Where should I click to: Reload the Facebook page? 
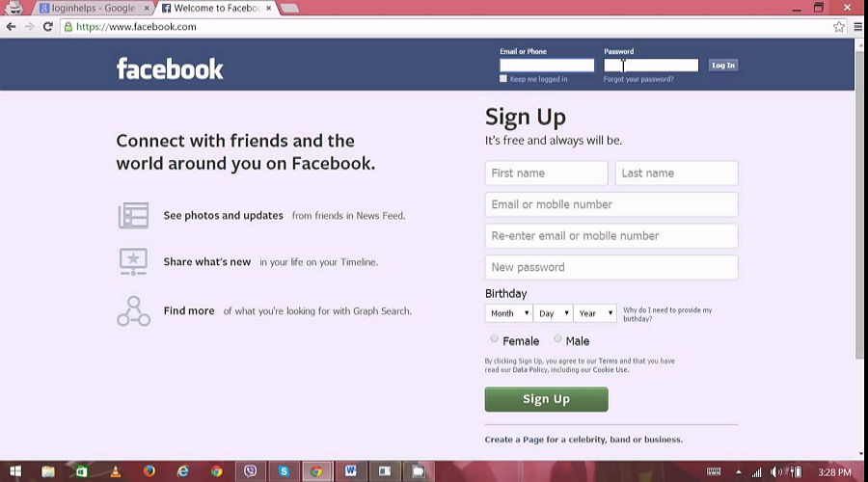pyautogui.click(x=47, y=27)
